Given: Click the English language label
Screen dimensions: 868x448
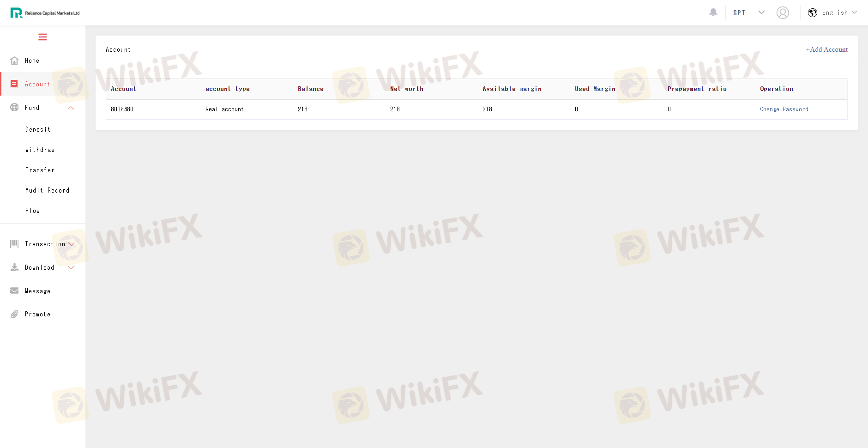Looking at the screenshot, I should [x=835, y=12].
